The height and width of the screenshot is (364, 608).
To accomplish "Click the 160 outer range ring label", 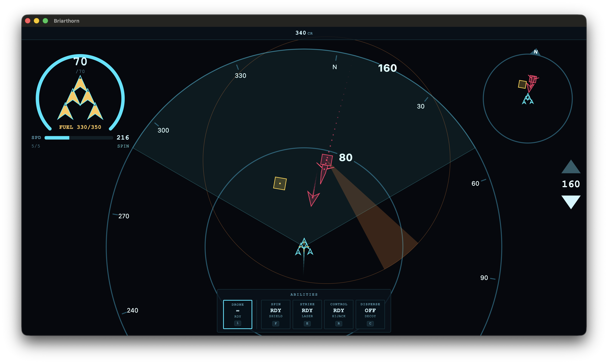I will pyautogui.click(x=387, y=68).
